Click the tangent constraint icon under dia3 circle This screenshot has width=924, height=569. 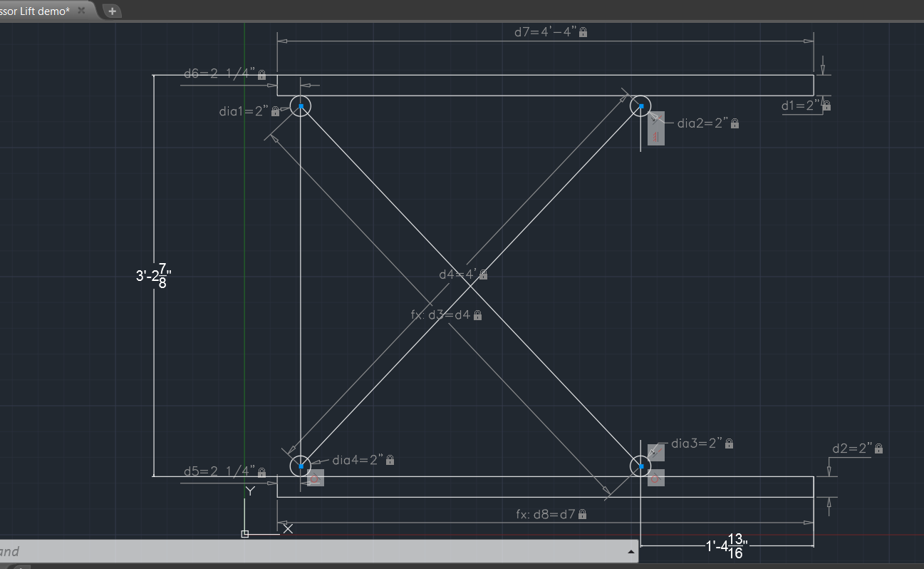(656, 478)
